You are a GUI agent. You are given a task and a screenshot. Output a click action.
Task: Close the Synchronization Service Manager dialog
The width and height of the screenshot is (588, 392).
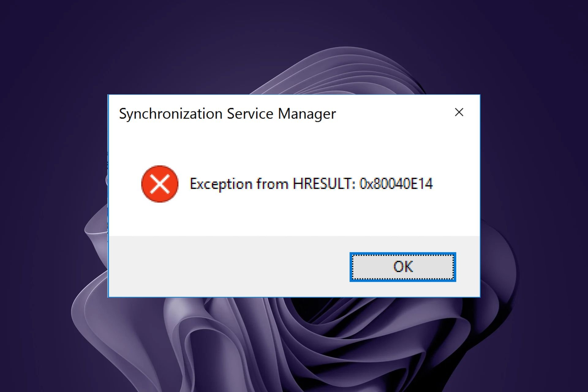(459, 112)
